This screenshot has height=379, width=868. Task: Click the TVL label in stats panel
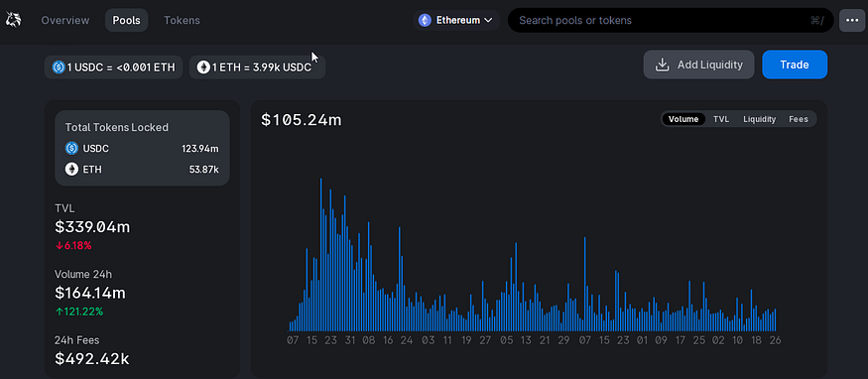click(x=64, y=208)
